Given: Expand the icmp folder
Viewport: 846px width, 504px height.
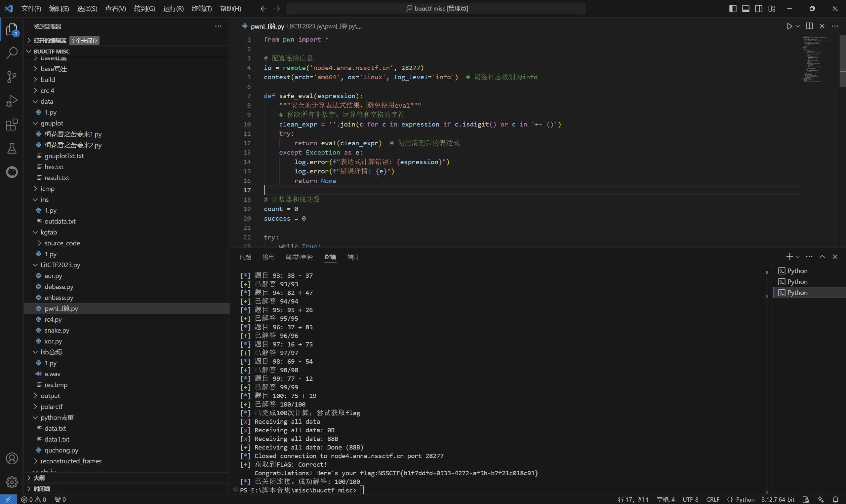Looking at the screenshot, I should (127, 189).
